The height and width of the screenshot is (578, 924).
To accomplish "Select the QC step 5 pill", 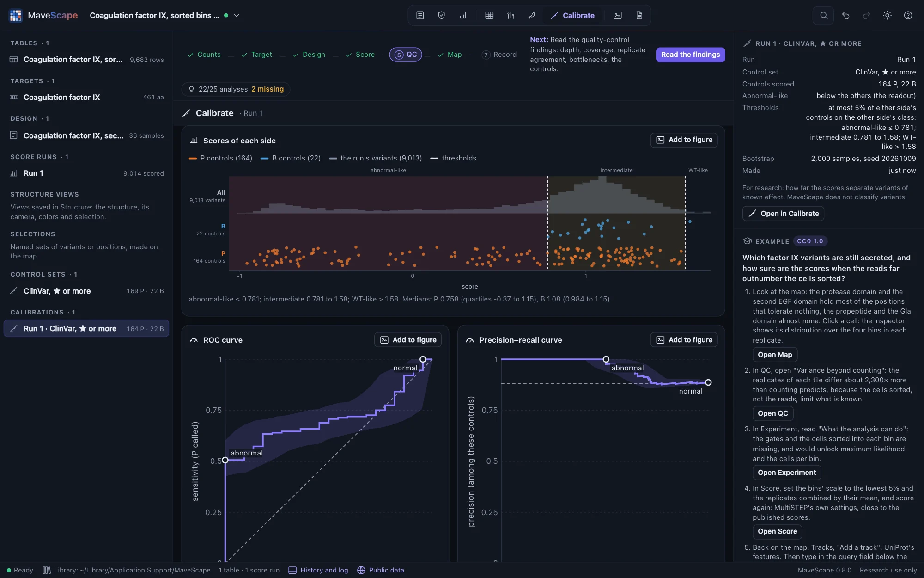I will coord(406,55).
